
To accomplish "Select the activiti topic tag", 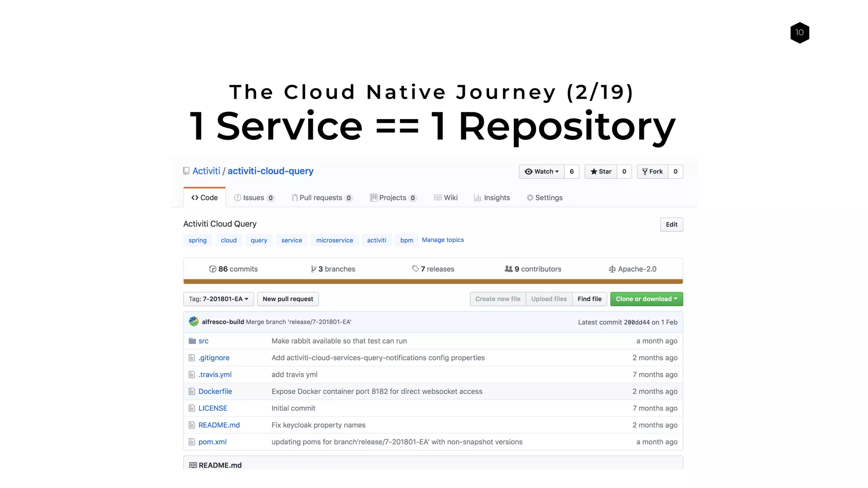I will tap(377, 240).
